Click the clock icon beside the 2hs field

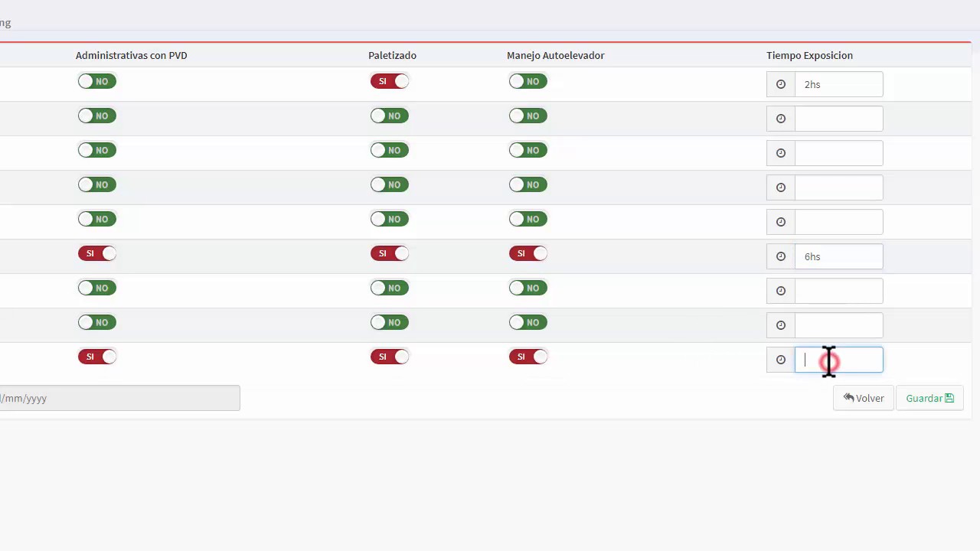[781, 84]
